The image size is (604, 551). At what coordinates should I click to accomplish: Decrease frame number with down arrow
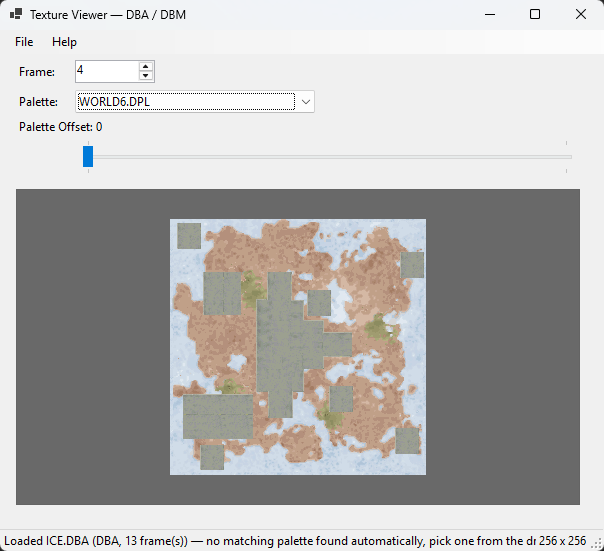click(x=146, y=76)
